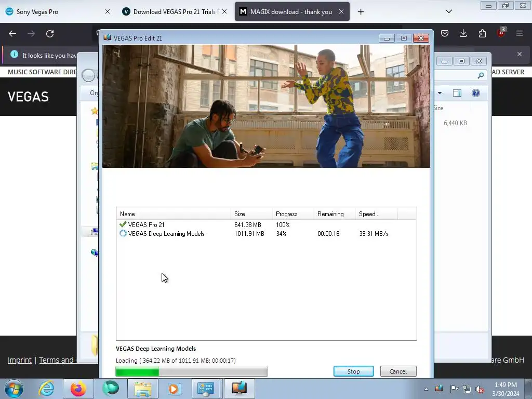Dismiss the browser notification bar
Screen dimensions: 532x399
[x=520, y=54]
